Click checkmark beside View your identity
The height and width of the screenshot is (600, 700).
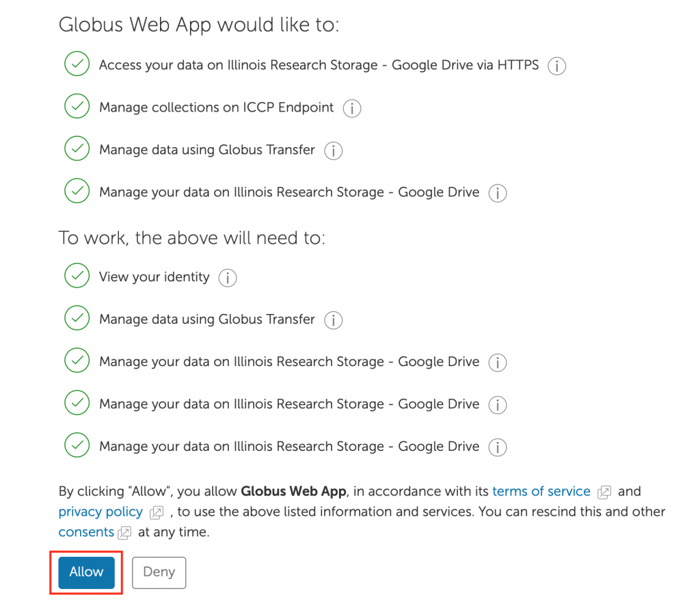pos(77,275)
